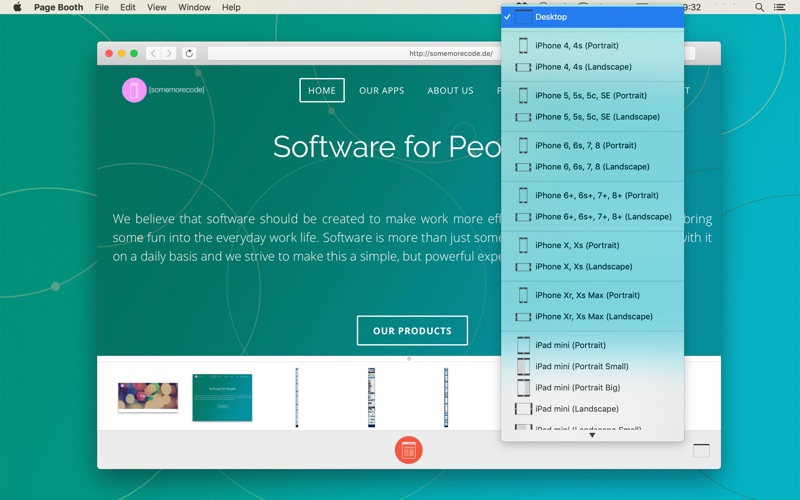This screenshot has height=500, width=800.
Task: Choose iPhone 4, 4s (Portrait)
Action: click(x=592, y=45)
